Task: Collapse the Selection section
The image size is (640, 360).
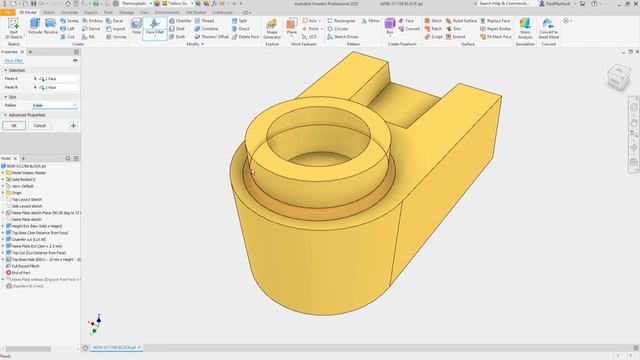Action: [x=6, y=70]
